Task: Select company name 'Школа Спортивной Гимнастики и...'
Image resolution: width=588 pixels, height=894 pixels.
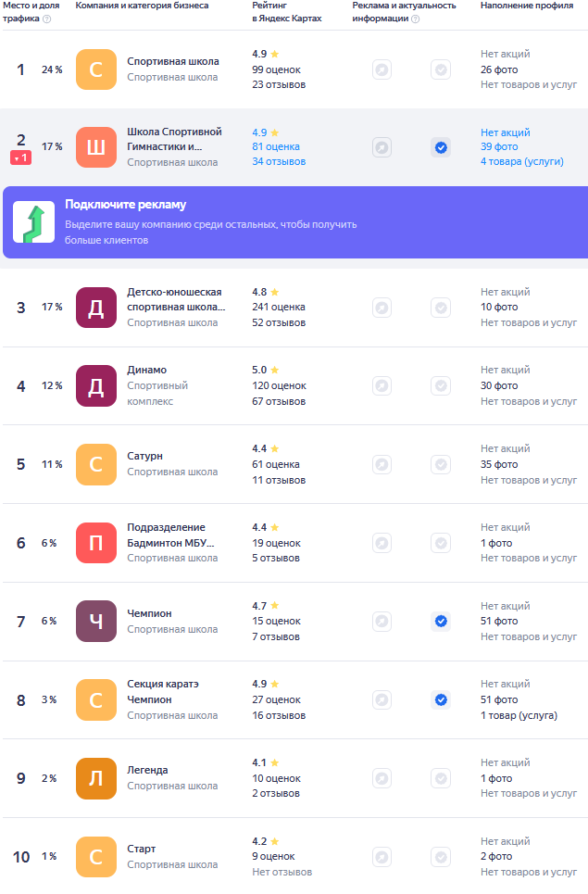Action: pyautogui.click(x=174, y=139)
